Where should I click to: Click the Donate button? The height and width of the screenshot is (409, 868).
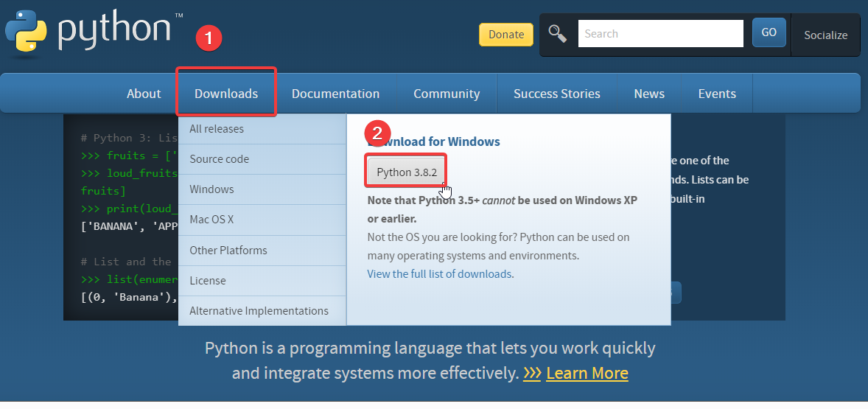pos(506,35)
